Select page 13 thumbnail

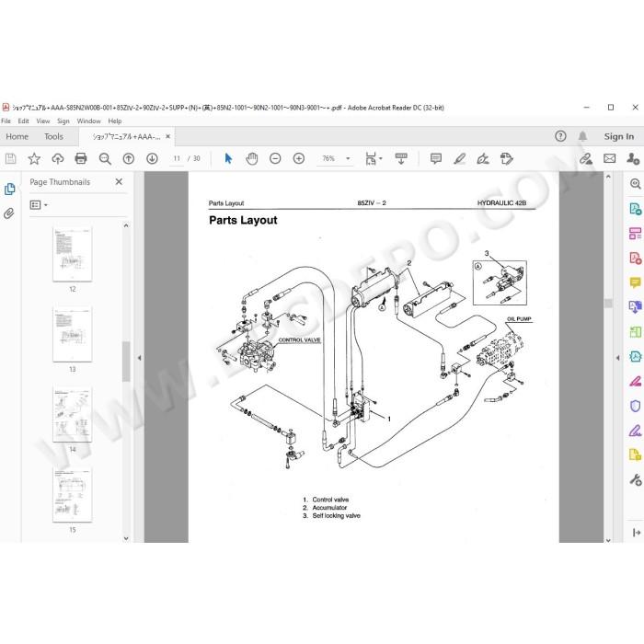(x=73, y=334)
